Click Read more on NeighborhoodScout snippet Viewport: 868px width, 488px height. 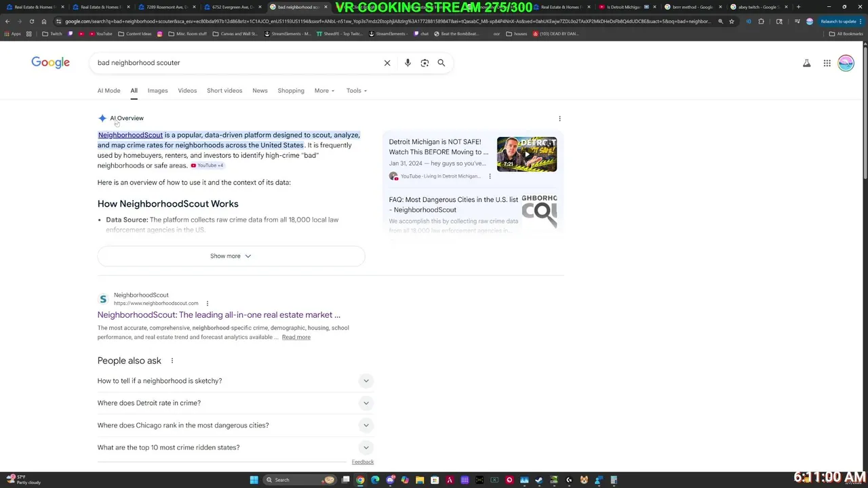pos(296,338)
